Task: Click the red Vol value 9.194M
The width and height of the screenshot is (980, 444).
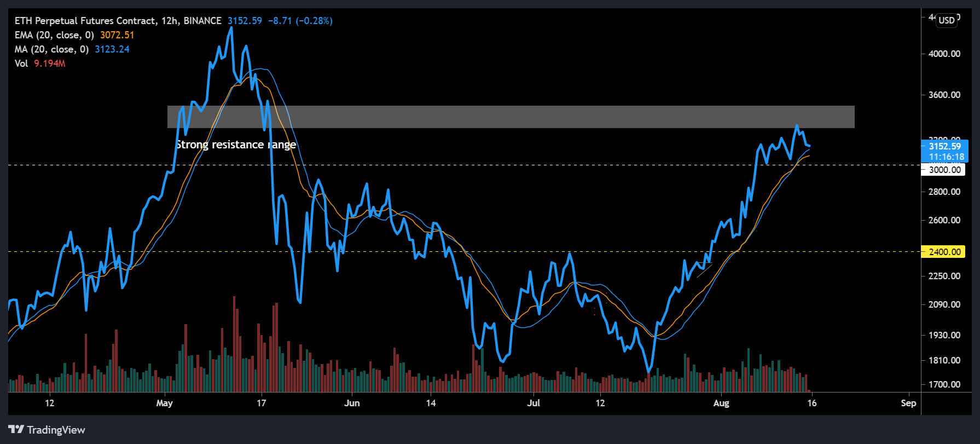Action: 50,64
